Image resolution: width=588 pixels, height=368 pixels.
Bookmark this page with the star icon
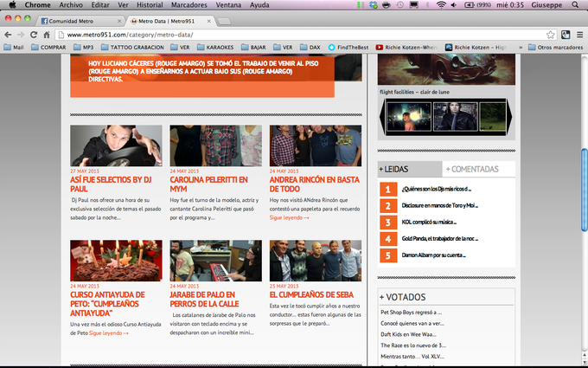click(x=550, y=35)
